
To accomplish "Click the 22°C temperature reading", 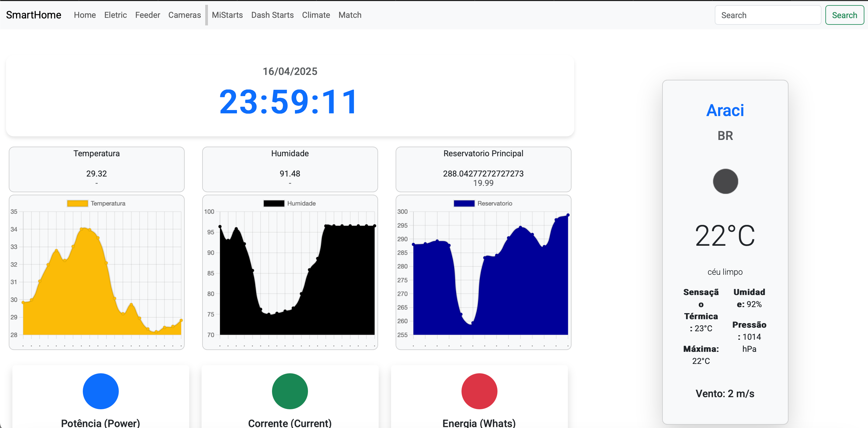I will click(x=725, y=235).
